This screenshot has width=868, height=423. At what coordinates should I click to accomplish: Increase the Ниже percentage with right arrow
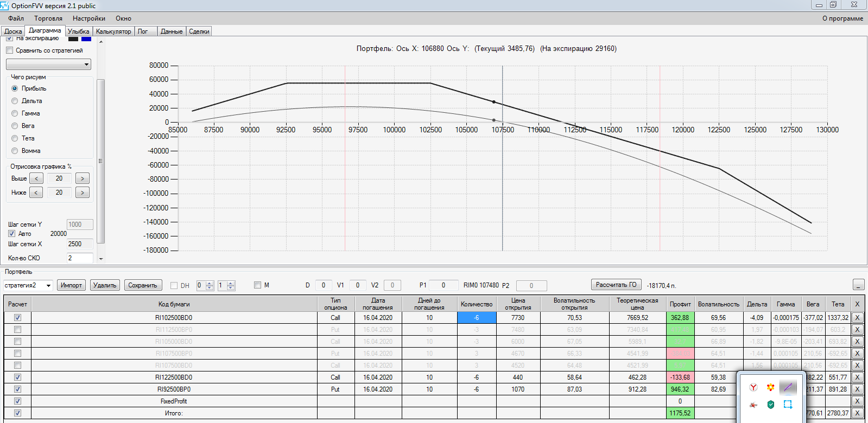point(83,193)
